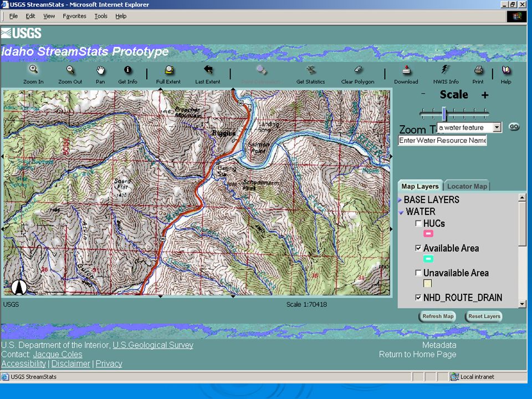
Task: Uncheck the Available Area layer
Action: tap(418, 248)
